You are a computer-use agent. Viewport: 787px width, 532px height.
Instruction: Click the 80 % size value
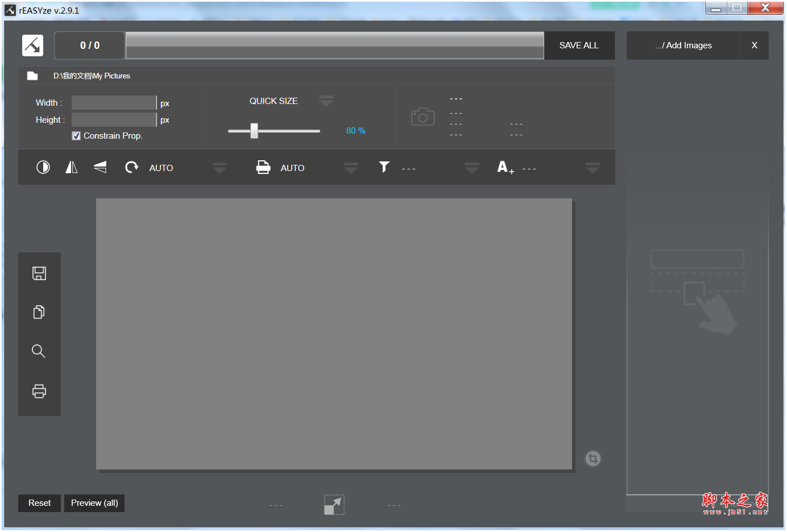(356, 131)
